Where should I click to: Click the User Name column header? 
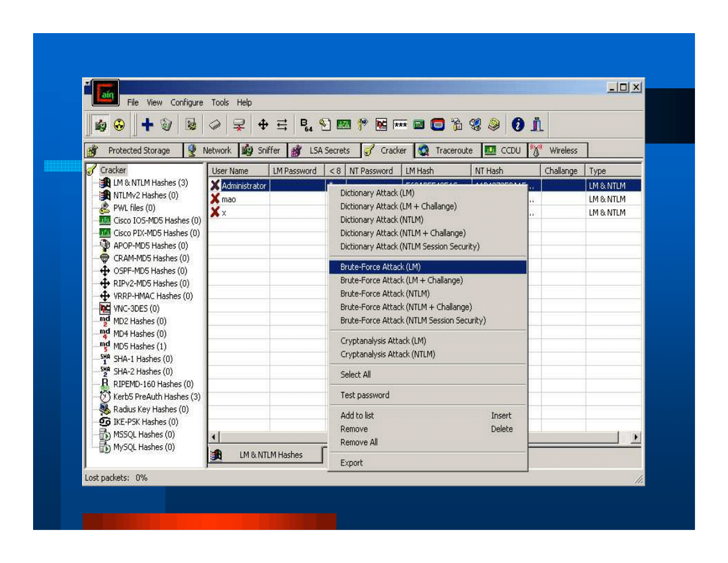tap(238, 170)
